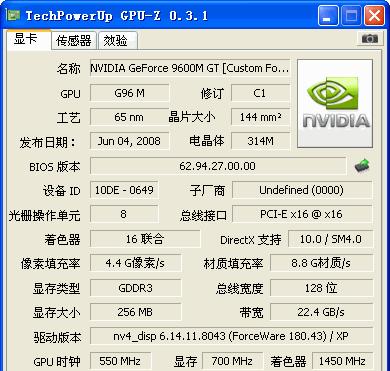Click the 65 nm process field

pos(129,117)
